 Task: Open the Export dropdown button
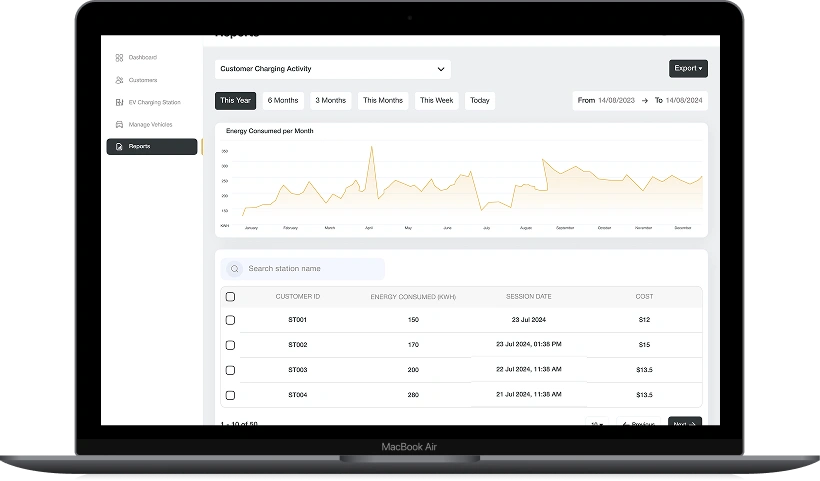coord(687,68)
